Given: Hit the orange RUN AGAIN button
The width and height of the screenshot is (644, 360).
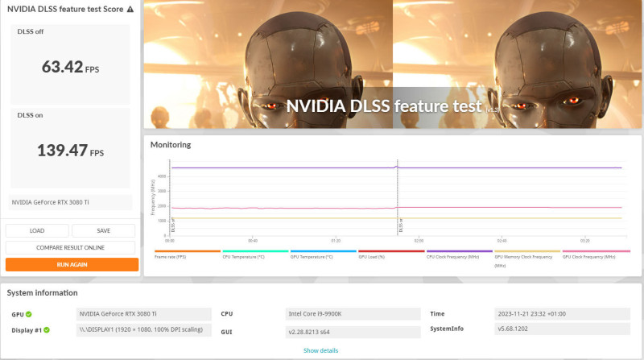Looking at the screenshot, I should pos(70,264).
